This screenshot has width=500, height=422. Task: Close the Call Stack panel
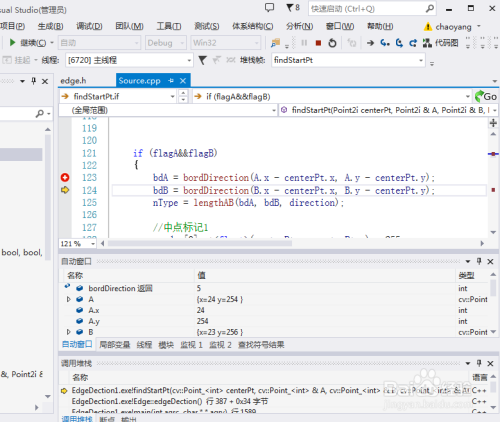click(x=490, y=363)
